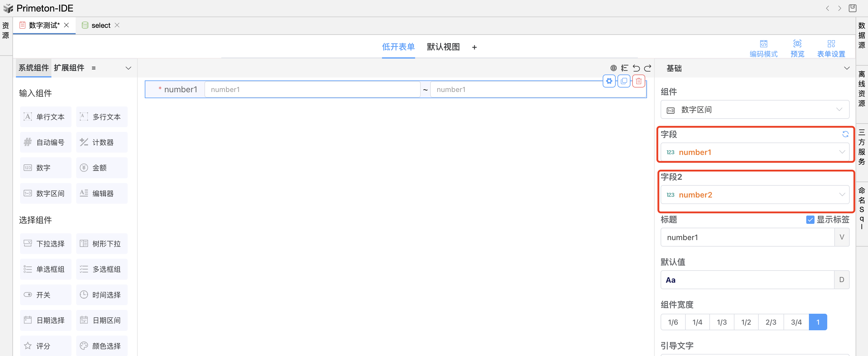
Task: Click the globe language icon
Action: point(613,68)
